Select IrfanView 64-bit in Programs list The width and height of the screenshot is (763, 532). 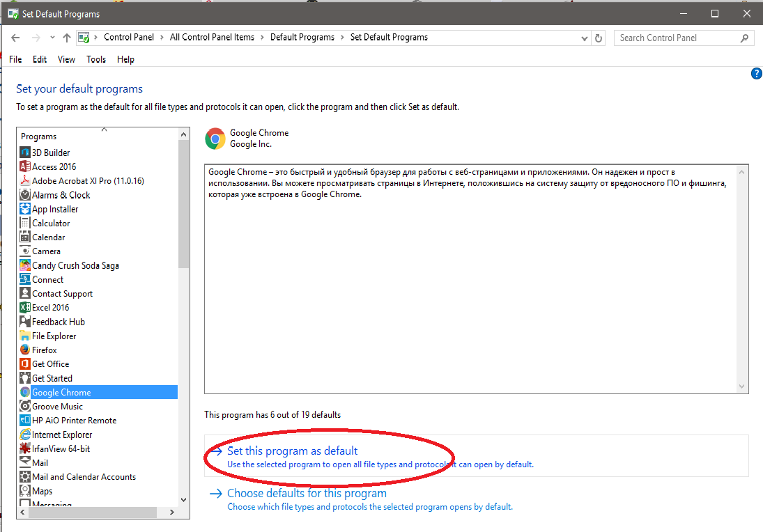[x=98, y=449]
